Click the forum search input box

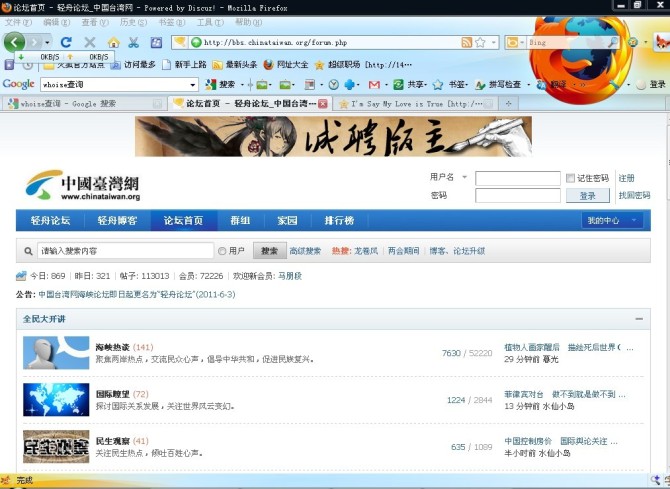tap(125, 251)
